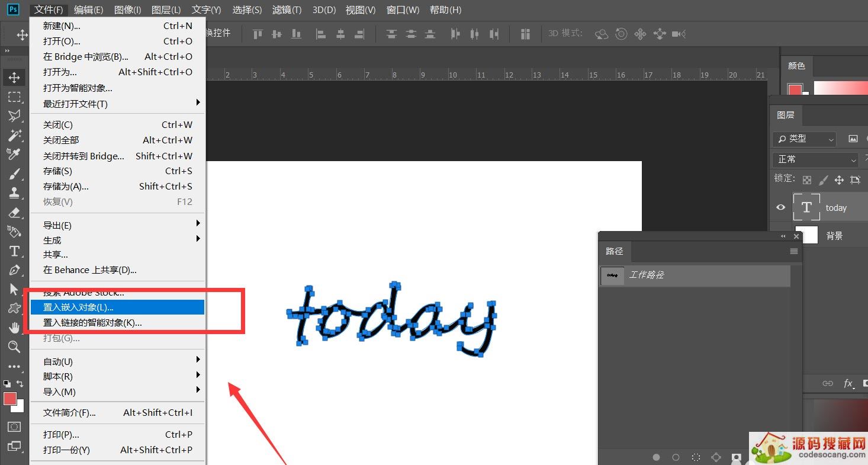This screenshot has height=465, width=868.
Task: Distribute left edges in options bar
Action: point(455,34)
